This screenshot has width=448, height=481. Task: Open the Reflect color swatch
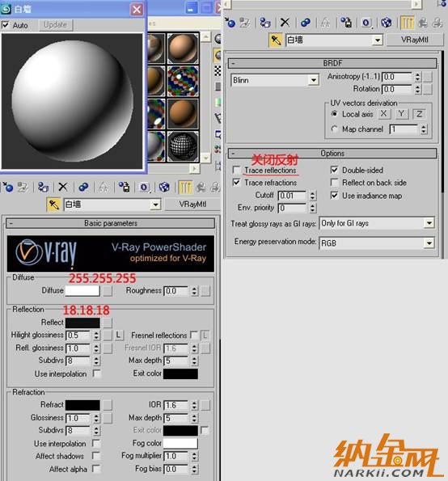click(x=82, y=323)
